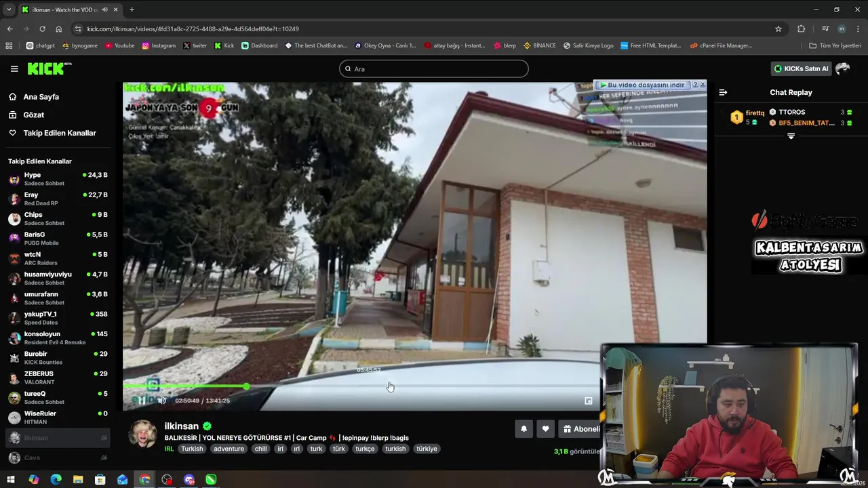Viewport: 868px width, 488px height.
Task: Select the türkiye tag
Action: coord(427,449)
